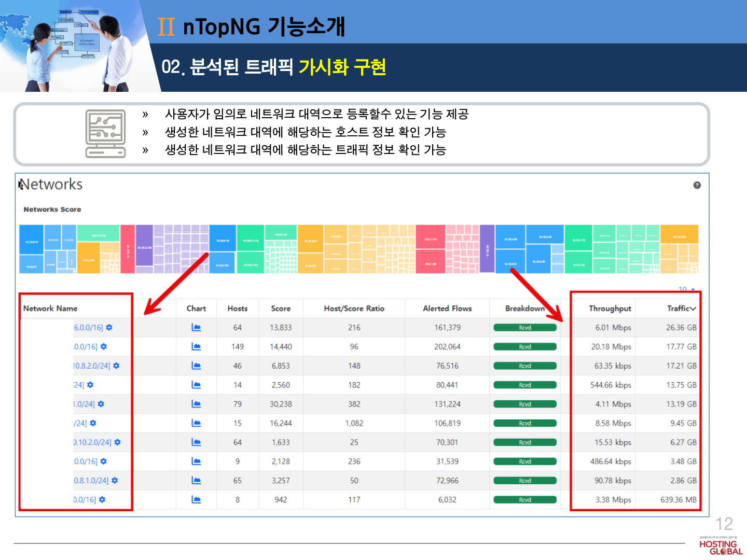Open the chart icon in the 16,244 score row

click(196, 423)
